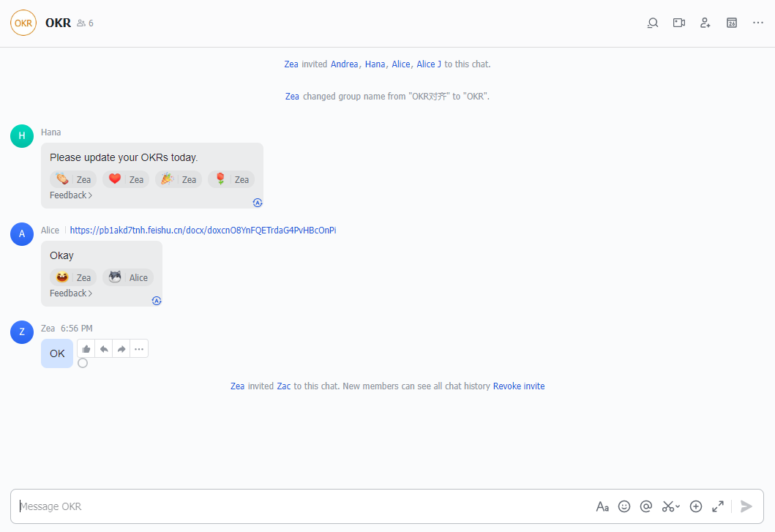Image resolution: width=775 pixels, height=532 pixels.
Task: Toggle the heart reaction on Hana's message
Action: click(x=125, y=179)
